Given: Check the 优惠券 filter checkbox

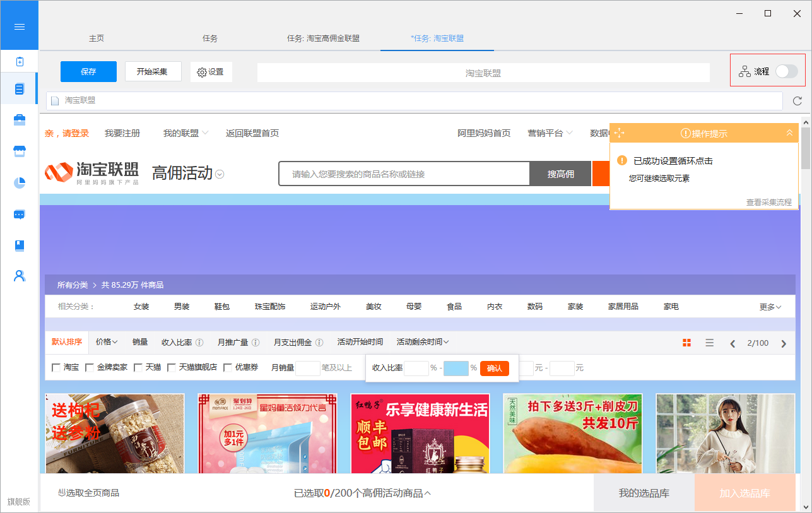Looking at the screenshot, I should coord(228,367).
